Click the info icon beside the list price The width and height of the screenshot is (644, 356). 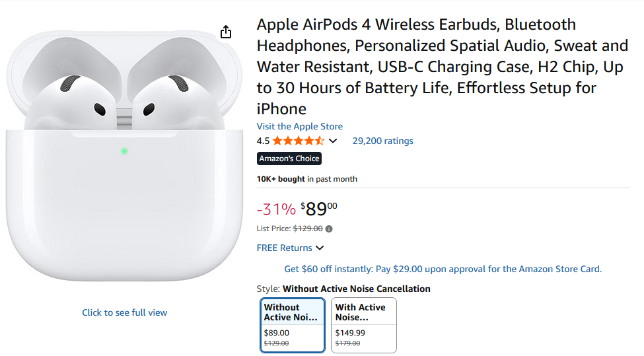pyautogui.click(x=329, y=229)
